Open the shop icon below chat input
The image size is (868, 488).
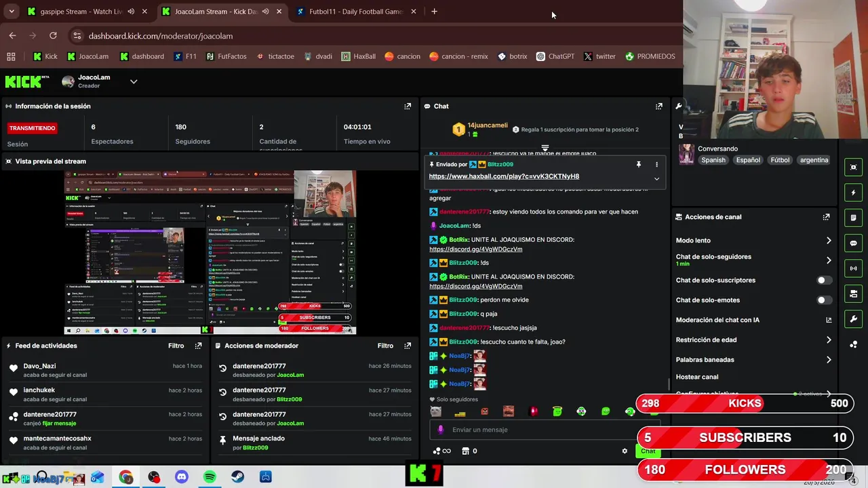click(465, 451)
